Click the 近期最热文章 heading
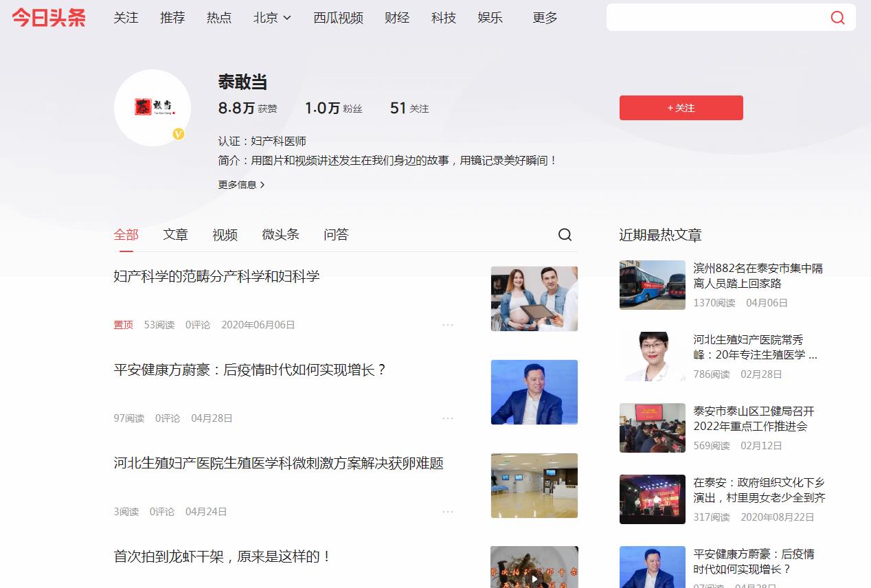This screenshot has height=588, width=871. (x=661, y=236)
